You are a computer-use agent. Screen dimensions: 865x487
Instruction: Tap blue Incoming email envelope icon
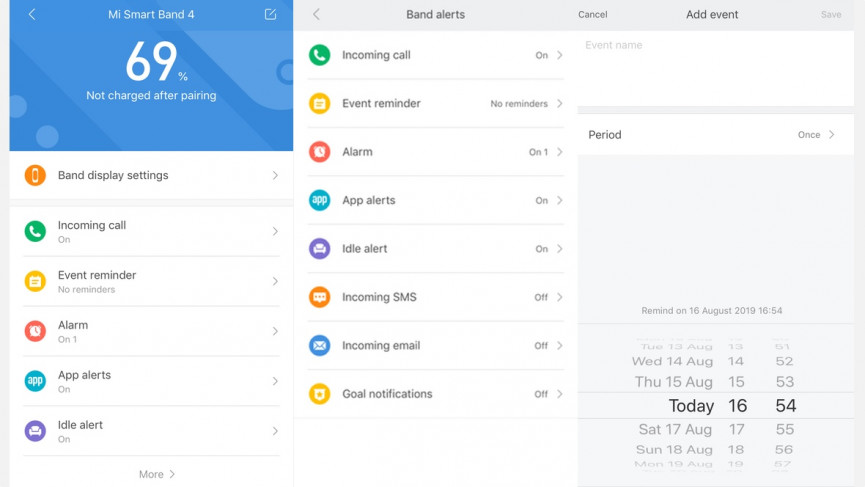pos(319,346)
